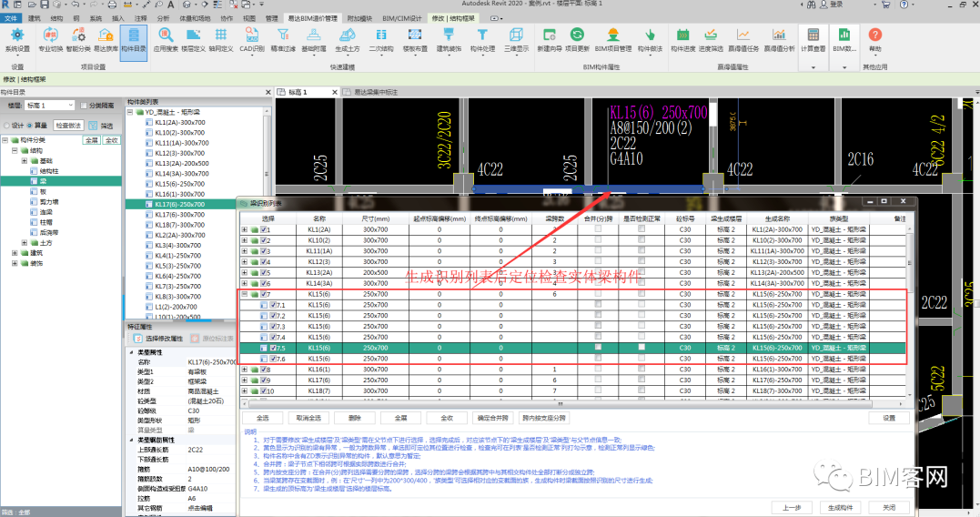Expand the 建筑 tree node
980x517 pixels.
pyautogui.click(x=15, y=253)
